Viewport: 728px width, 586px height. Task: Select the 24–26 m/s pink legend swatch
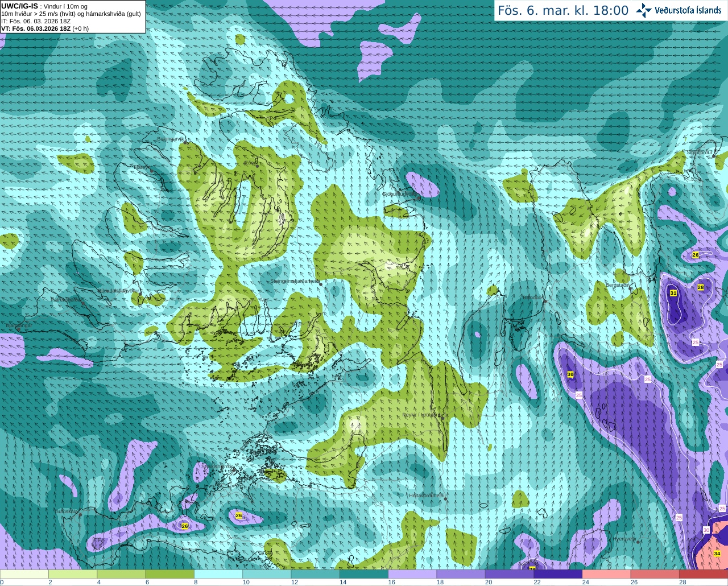607,574
